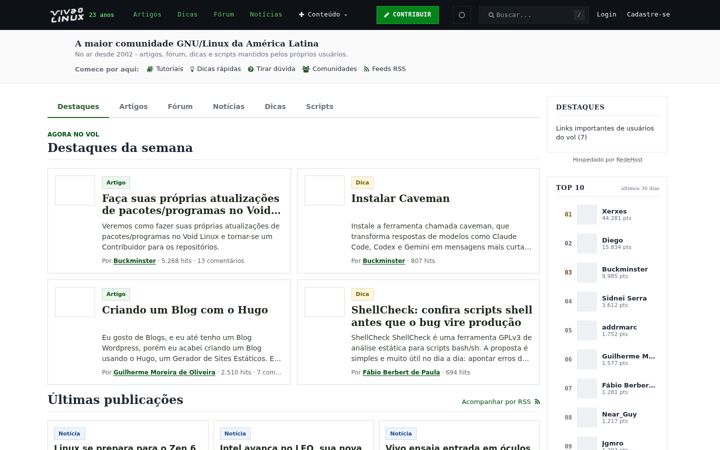Open the Dicas rápidas quick link
The image size is (720, 450).
(x=215, y=69)
